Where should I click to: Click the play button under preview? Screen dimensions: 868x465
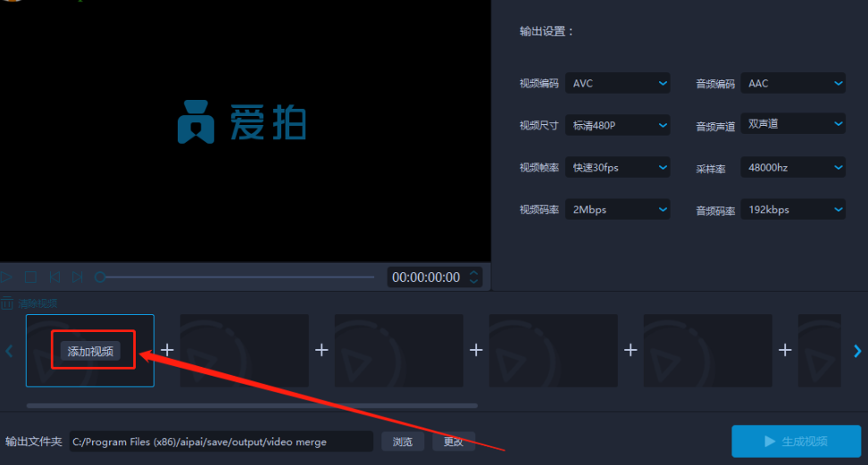click(6, 277)
